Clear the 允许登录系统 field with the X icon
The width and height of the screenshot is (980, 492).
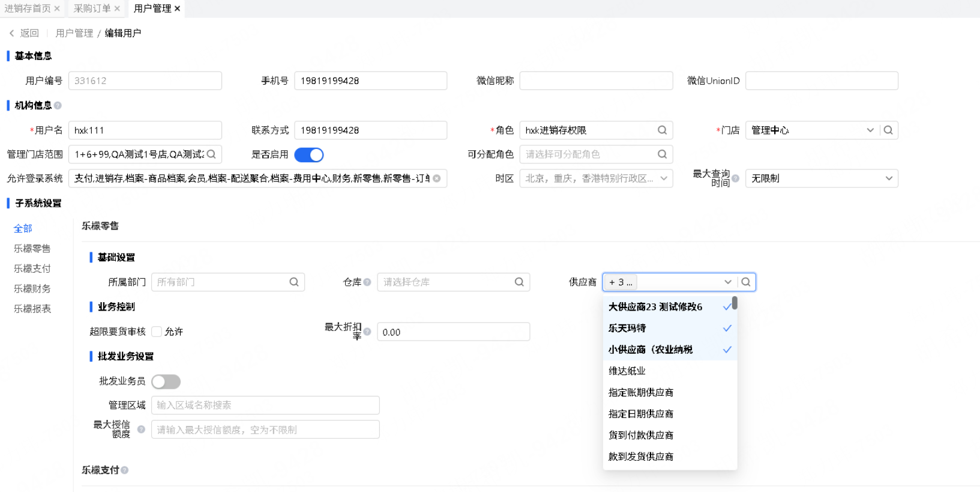tap(437, 178)
